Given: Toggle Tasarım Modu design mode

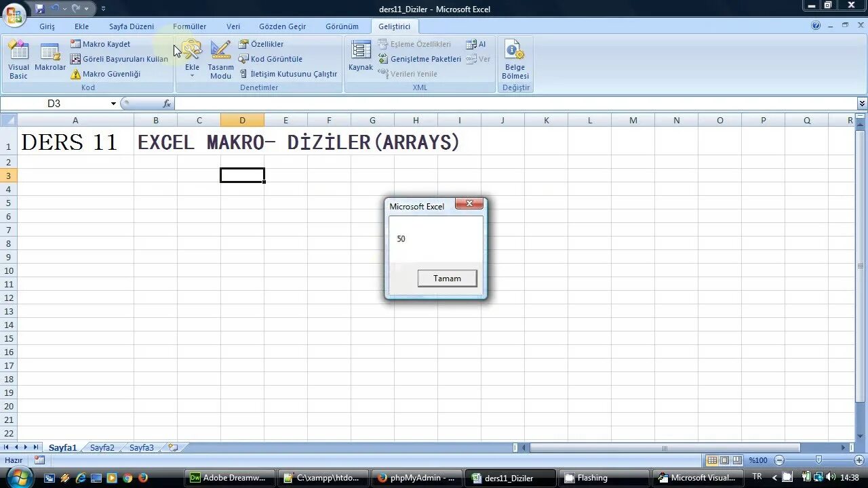Looking at the screenshot, I should click(220, 60).
